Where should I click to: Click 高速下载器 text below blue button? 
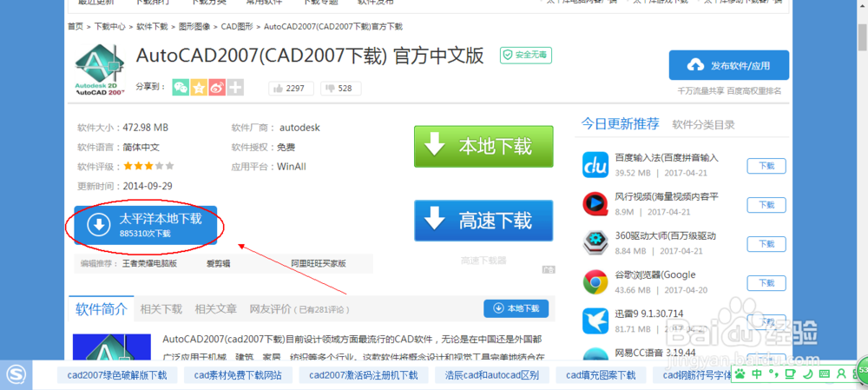point(483,261)
